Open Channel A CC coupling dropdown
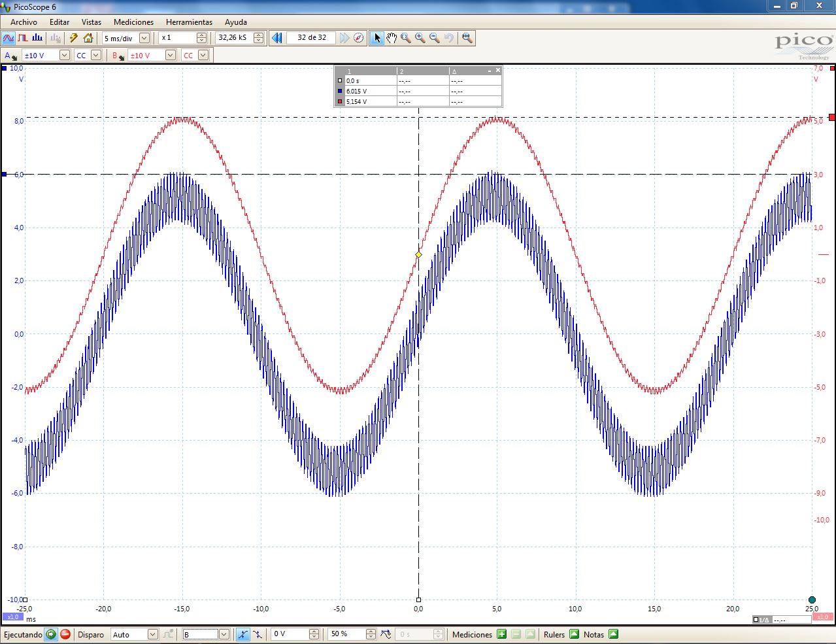This screenshot has width=836, height=644. 96,56
